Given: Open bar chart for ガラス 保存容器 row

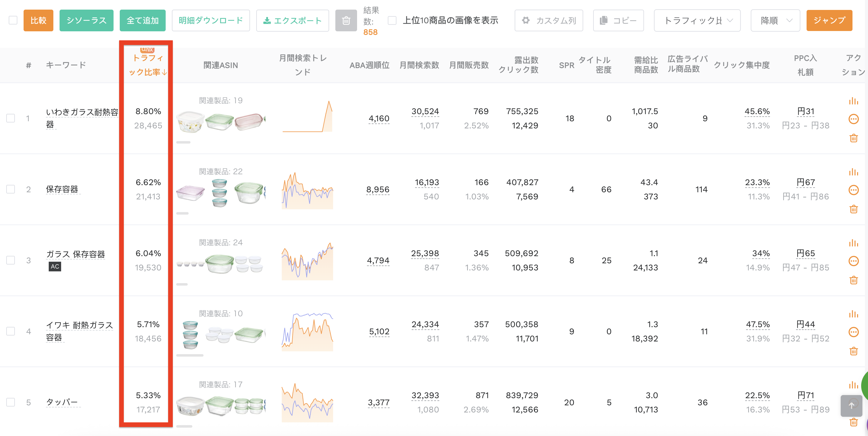Looking at the screenshot, I should point(853,243).
